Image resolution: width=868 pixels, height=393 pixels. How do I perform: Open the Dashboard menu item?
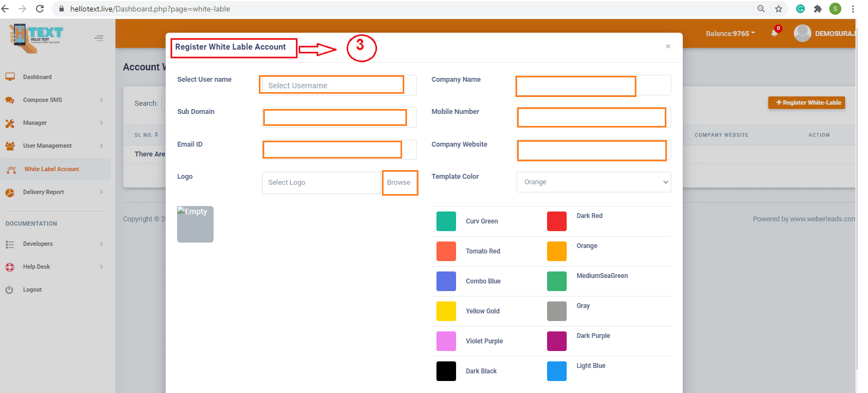(37, 77)
